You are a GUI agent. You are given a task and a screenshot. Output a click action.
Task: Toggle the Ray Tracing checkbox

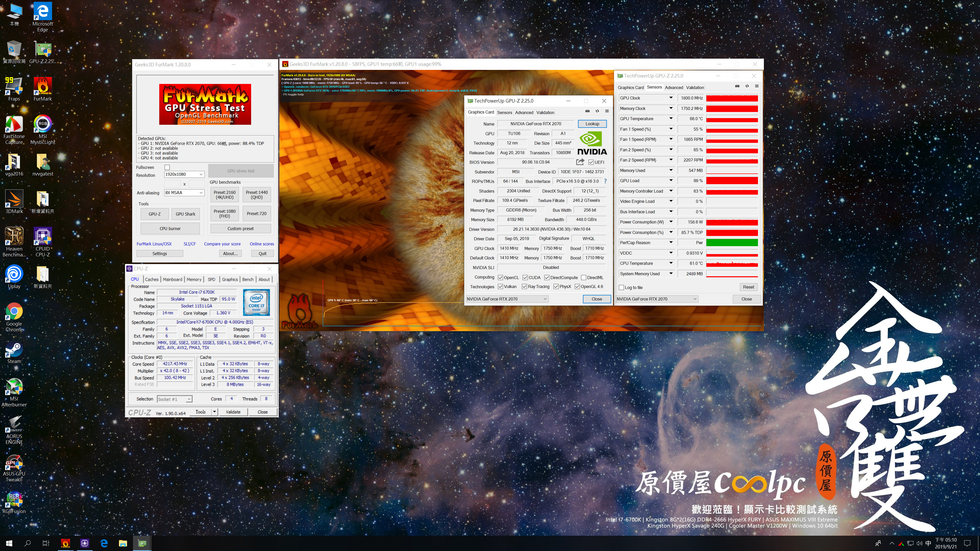click(524, 287)
